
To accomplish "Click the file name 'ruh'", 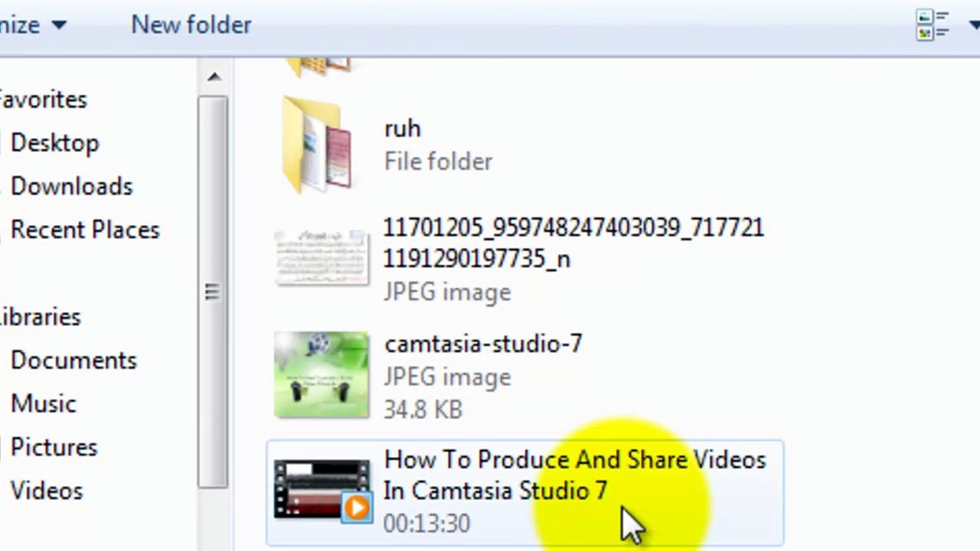I will click(x=402, y=129).
